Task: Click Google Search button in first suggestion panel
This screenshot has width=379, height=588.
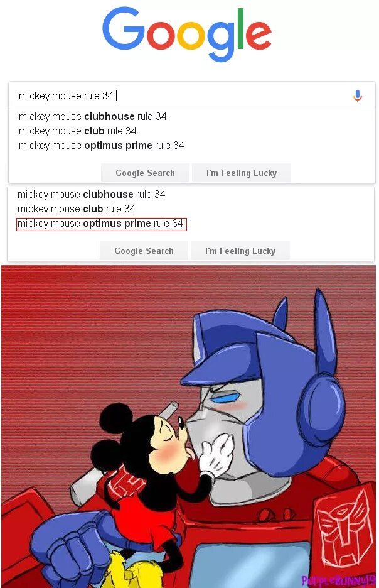Action: 146,173
